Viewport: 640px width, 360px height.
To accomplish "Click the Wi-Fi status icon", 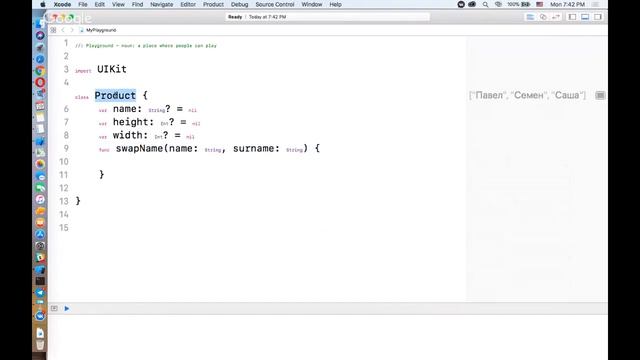I will click(498, 4).
